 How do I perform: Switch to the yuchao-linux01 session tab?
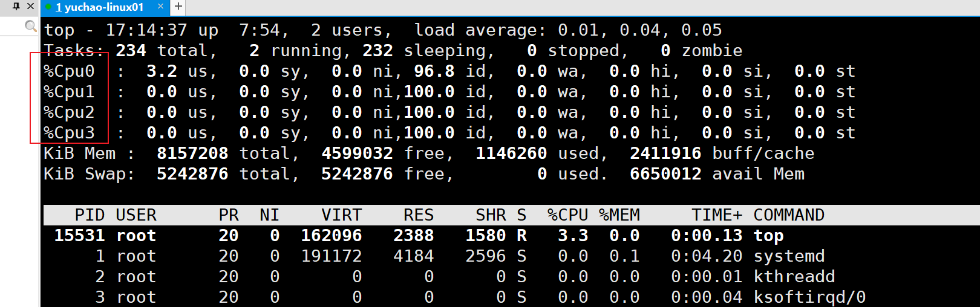point(100,7)
